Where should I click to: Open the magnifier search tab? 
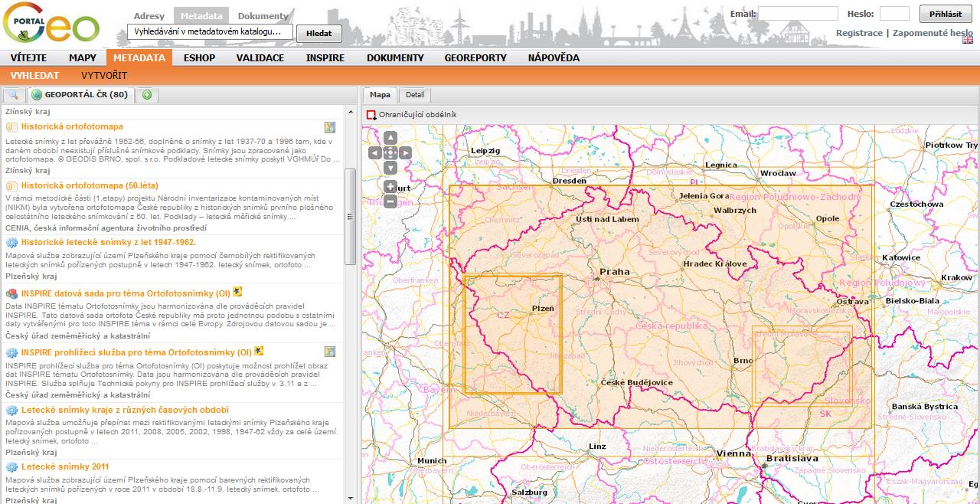(13, 95)
